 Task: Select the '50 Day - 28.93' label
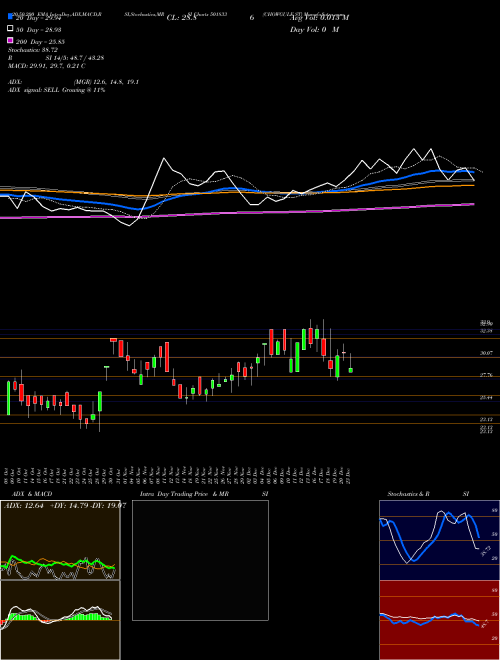39,30
